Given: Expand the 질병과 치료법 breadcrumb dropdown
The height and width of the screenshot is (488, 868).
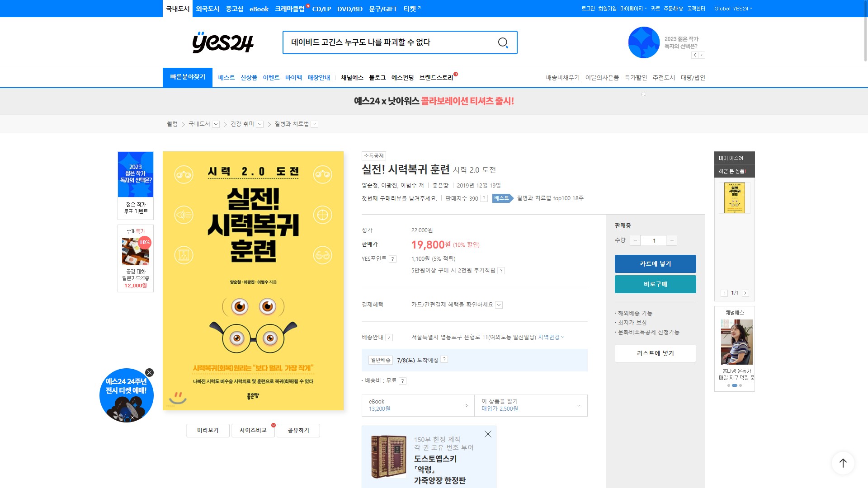Looking at the screenshot, I should tap(315, 124).
